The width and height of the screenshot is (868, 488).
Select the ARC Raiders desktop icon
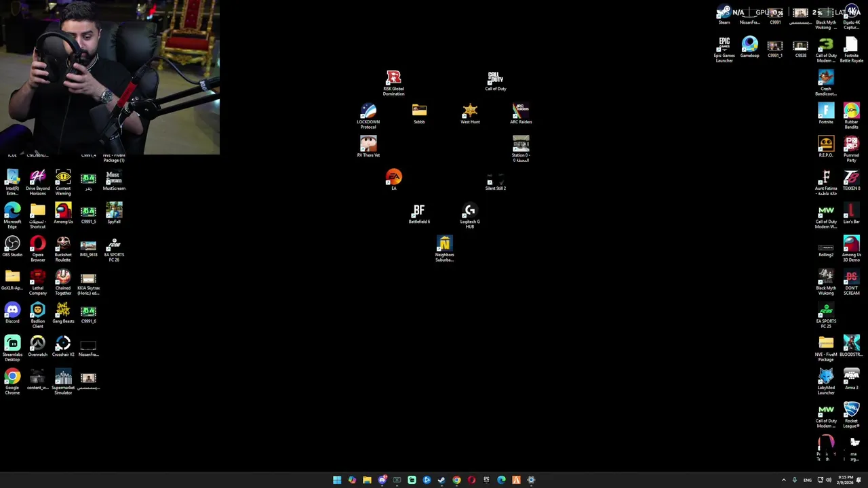(x=521, y=114)
